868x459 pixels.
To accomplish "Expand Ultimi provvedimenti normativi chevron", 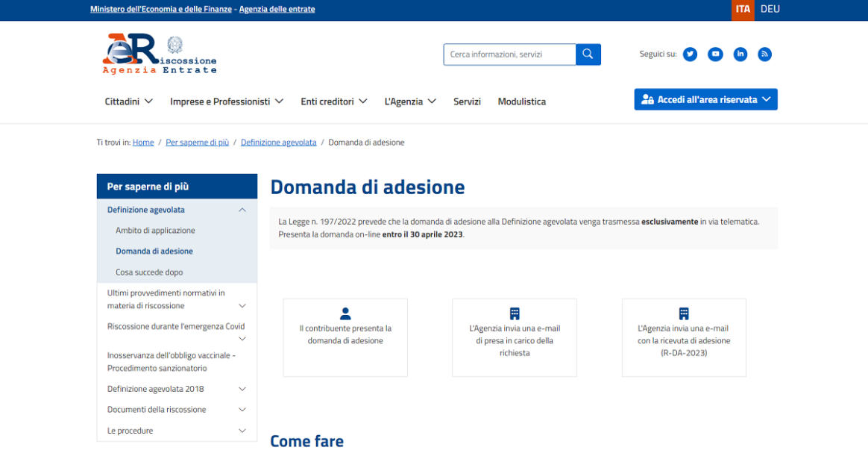I will 242,306.
